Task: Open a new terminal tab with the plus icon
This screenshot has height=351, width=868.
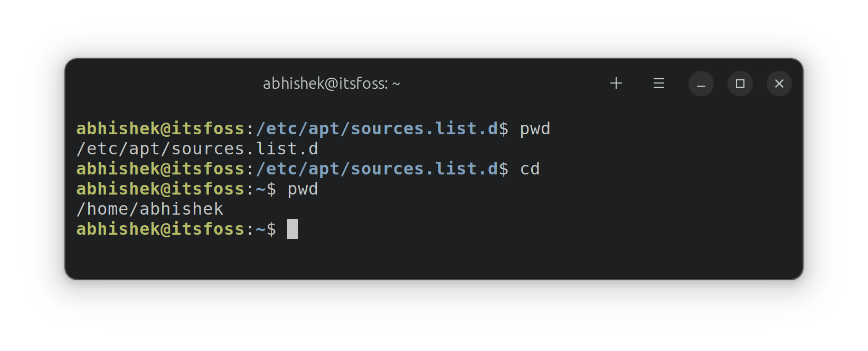Action: (616, 83)
